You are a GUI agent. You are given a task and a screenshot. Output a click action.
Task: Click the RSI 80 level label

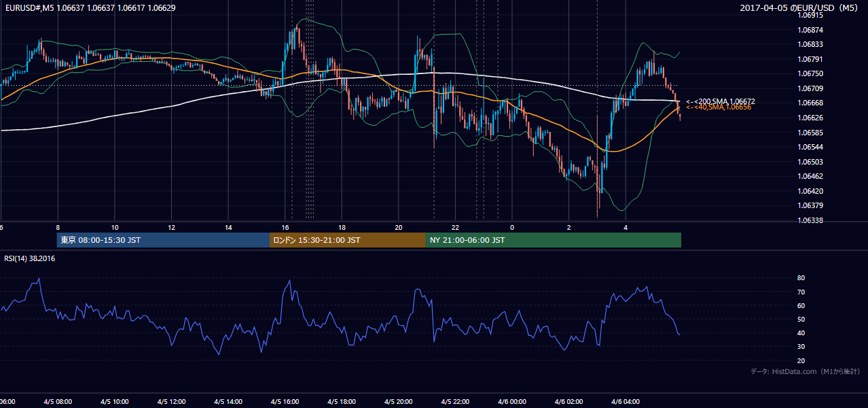(801, 278)
